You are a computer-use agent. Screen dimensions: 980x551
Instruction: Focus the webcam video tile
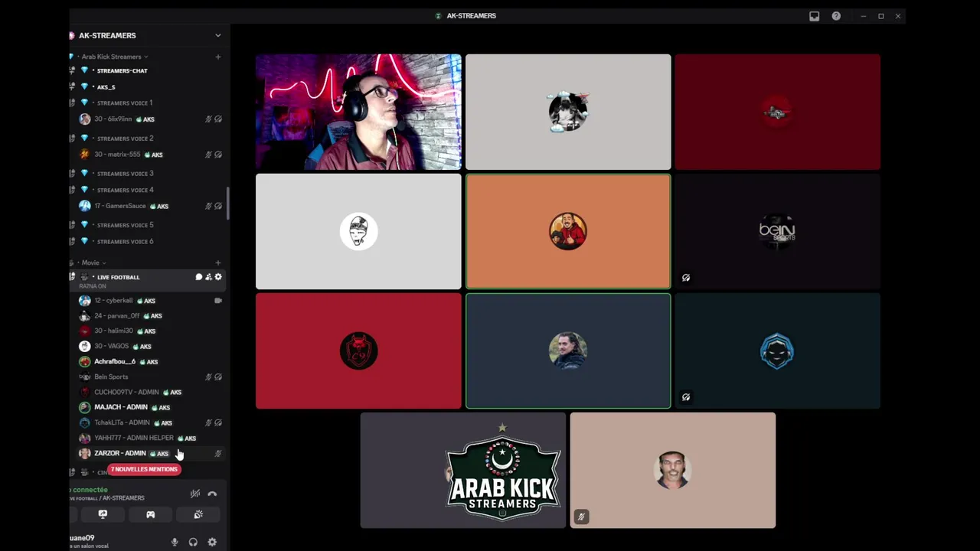(x=358, y=112)
